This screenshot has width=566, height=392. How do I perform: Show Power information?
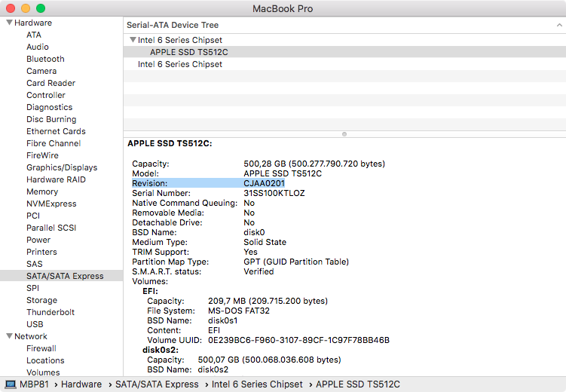(x=38, y=240)
